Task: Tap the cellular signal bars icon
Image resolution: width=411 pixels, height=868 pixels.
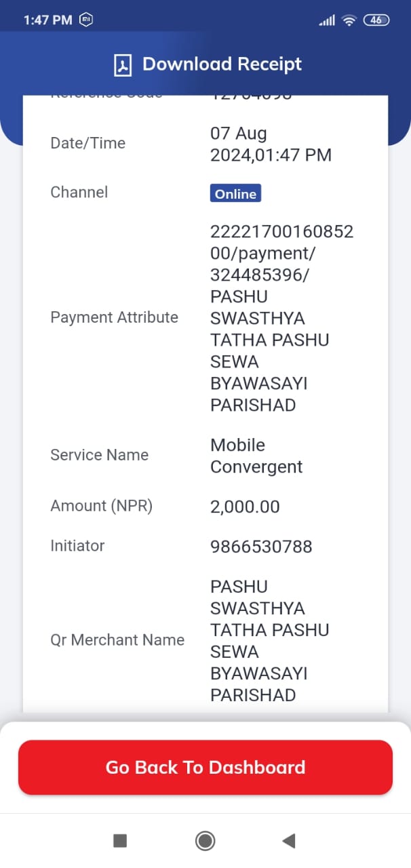Action: coord(327,20)
